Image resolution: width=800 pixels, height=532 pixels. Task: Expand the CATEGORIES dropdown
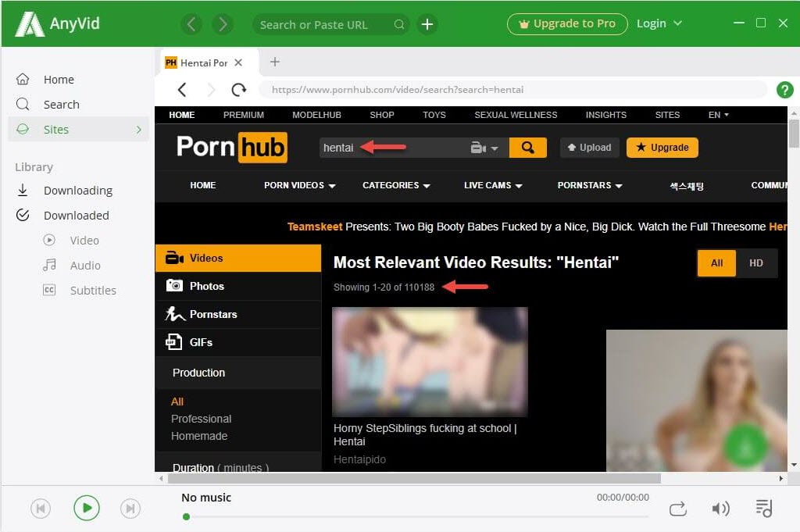click(396, 186)
